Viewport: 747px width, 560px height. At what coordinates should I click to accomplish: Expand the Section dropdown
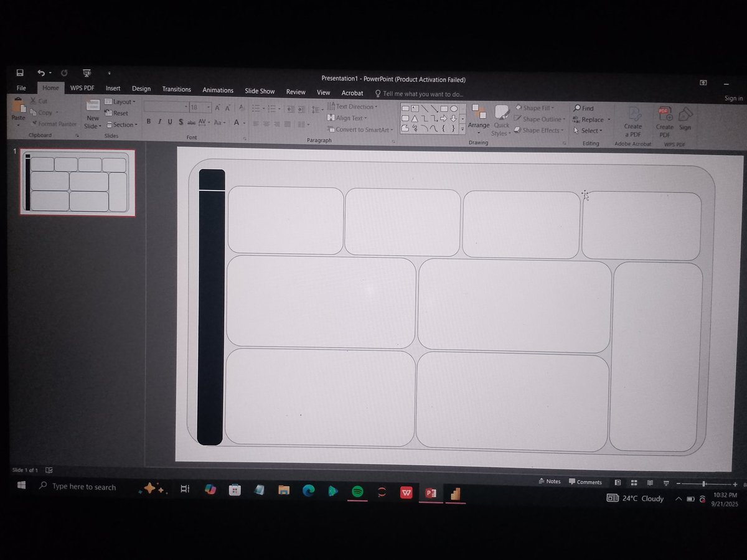pos(121,124)
